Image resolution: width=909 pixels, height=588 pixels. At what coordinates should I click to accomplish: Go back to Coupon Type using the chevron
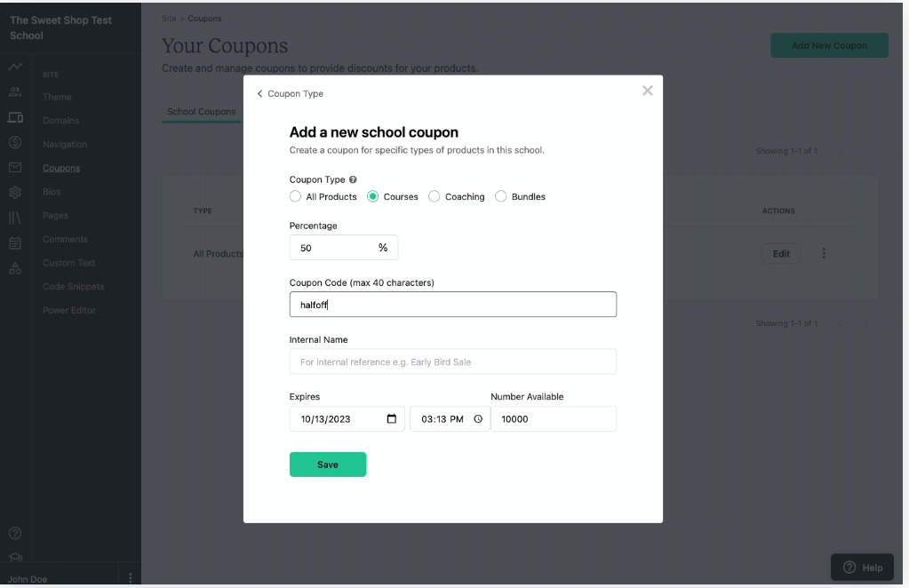[260, 94]
